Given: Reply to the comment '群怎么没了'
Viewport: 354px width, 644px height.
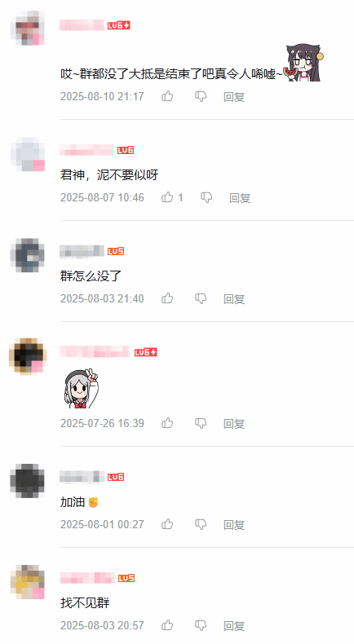Looking at the screenshot, I should (x=234, y=299).
